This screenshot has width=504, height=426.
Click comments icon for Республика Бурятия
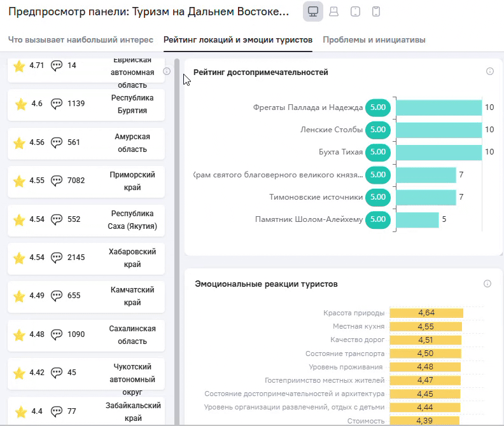click(x=57, y=104)
